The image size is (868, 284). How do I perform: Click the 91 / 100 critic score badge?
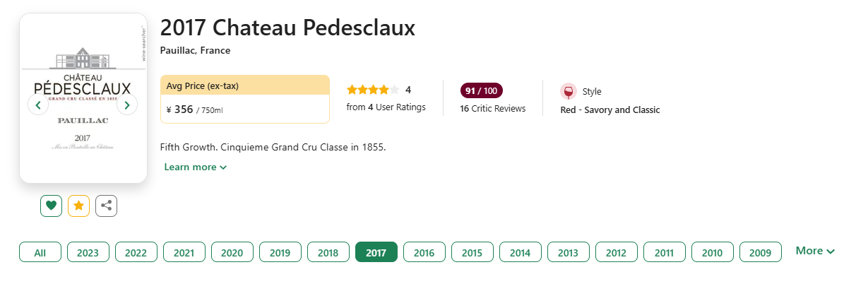[x=482, y=90]
